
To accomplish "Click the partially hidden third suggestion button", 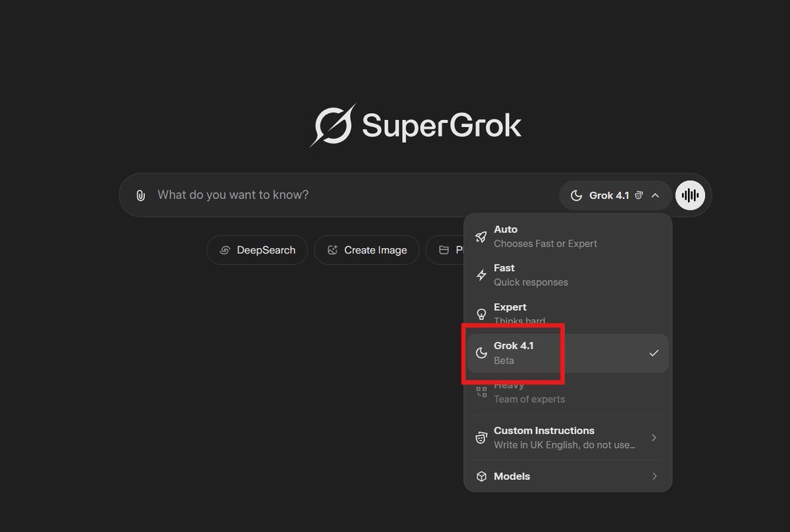I will 446,250.
